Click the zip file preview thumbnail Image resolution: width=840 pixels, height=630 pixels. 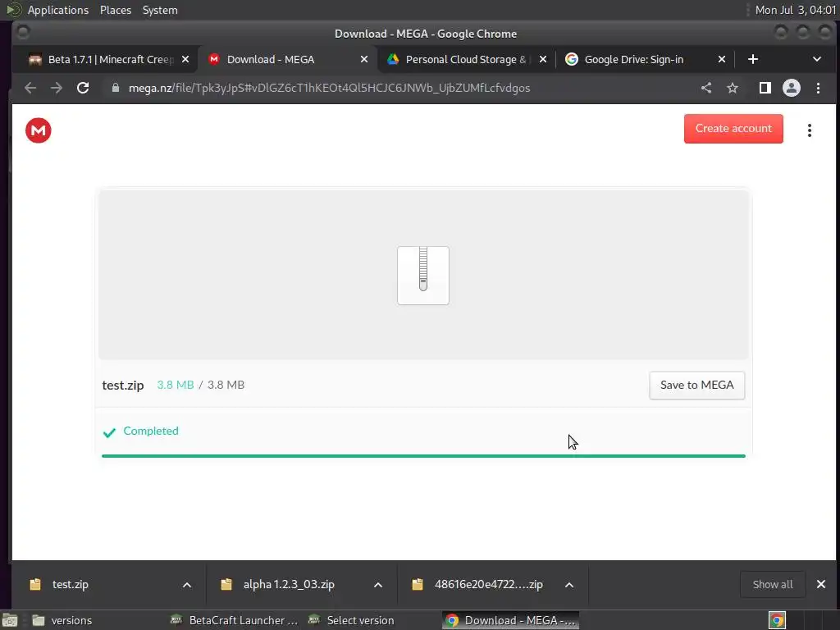click(x=423, y=276)
